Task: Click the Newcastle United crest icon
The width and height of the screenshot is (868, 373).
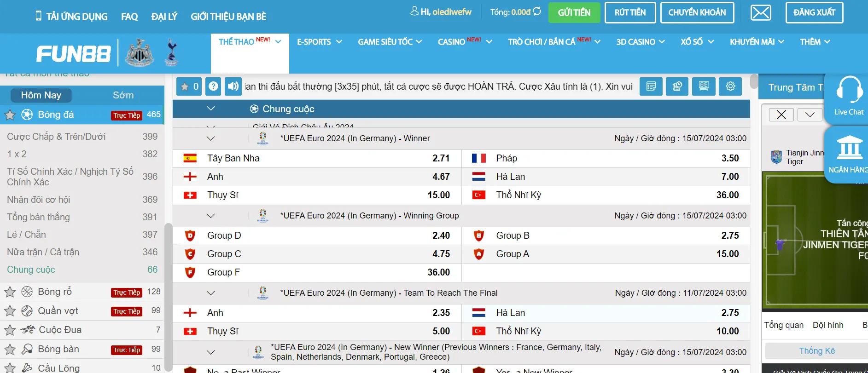Action: pos(140,52)
